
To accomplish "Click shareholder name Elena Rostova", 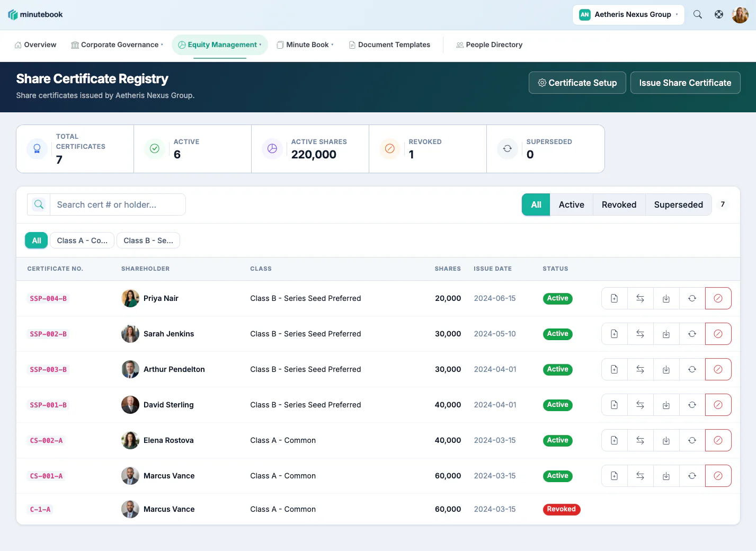I will click(168, 440).
